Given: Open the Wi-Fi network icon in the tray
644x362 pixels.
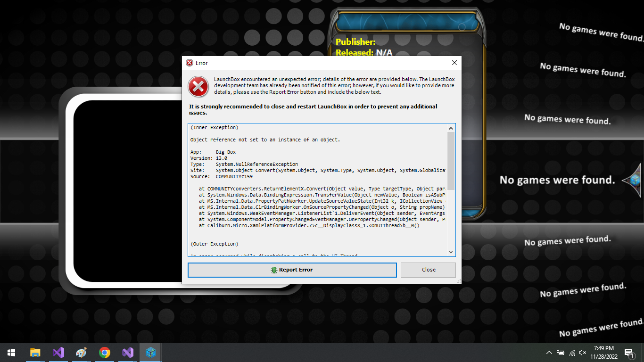Looking at the screenshot, I should tap(572, 353).
